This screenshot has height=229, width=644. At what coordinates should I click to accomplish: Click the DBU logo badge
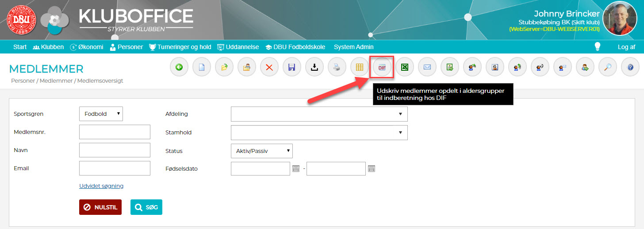tap(21, 21)
